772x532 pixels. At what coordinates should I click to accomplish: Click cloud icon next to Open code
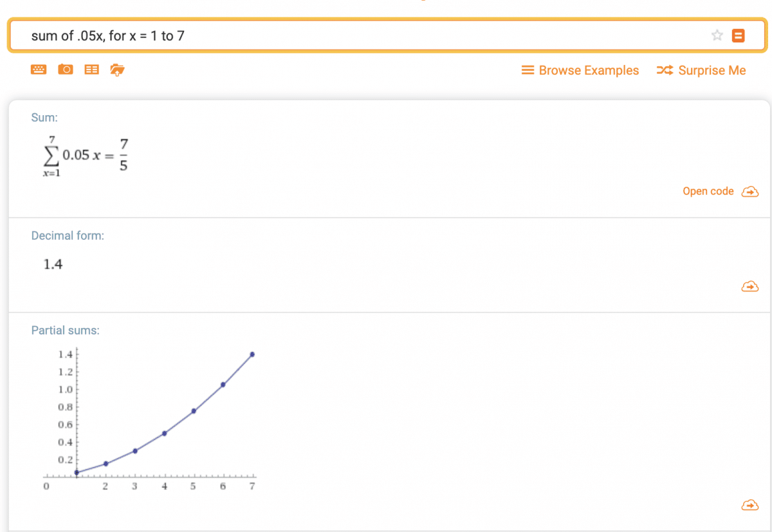(x=750, y=192)
